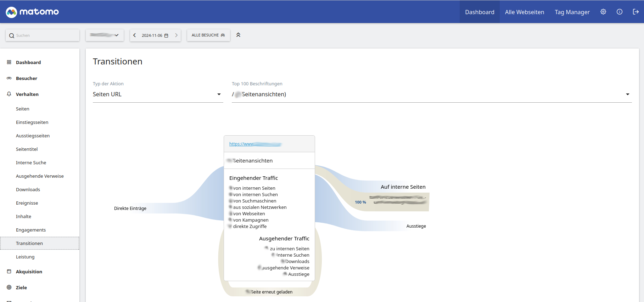
Task: Focus the Suchen search field
Action: click(43, 35)
